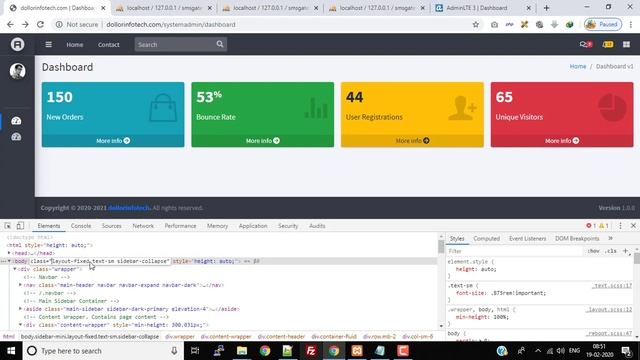Toggle the .cls class editor
Viewport: 640px width, 360px height.
tap(611, 251)
